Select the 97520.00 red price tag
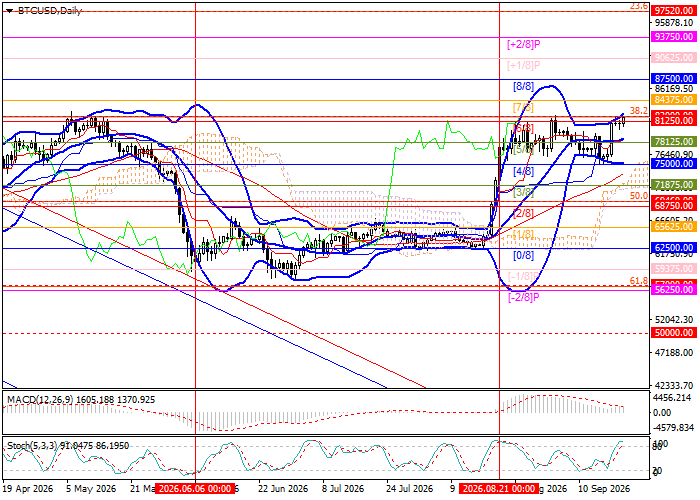700x500 pixels. tap(674, 11)
